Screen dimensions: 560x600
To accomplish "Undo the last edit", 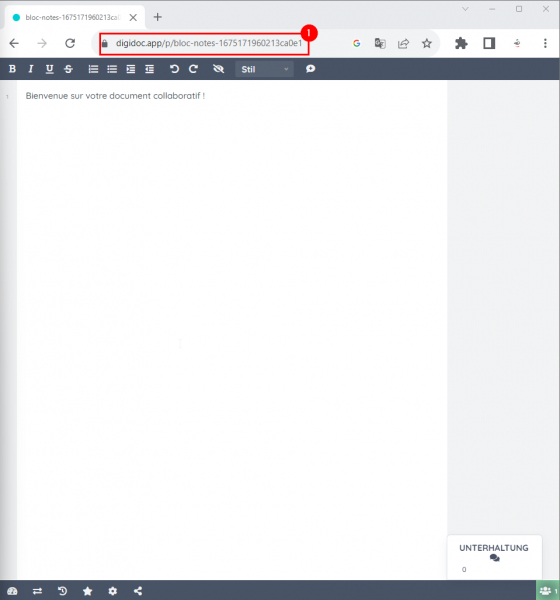I will (x=174, y=69).
